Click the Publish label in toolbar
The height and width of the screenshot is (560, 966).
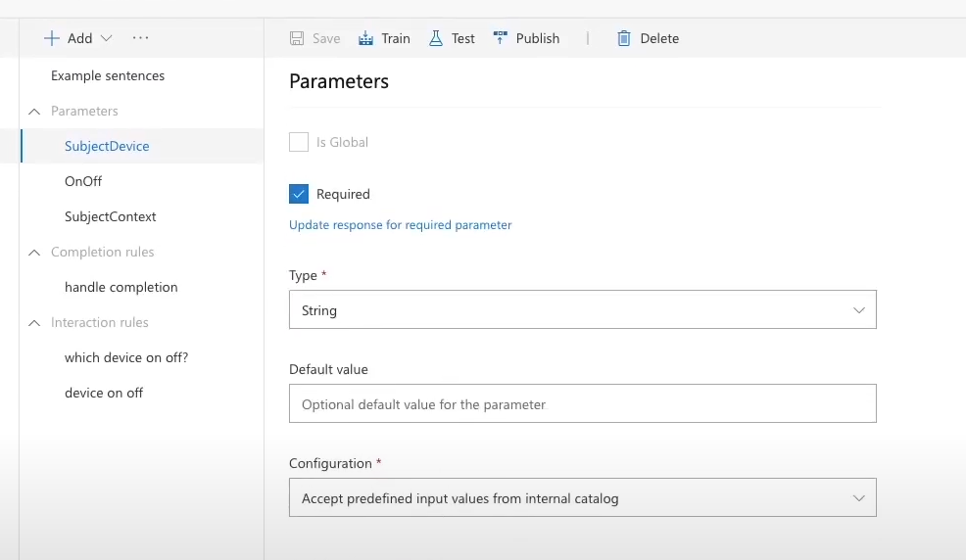[538, 38]
